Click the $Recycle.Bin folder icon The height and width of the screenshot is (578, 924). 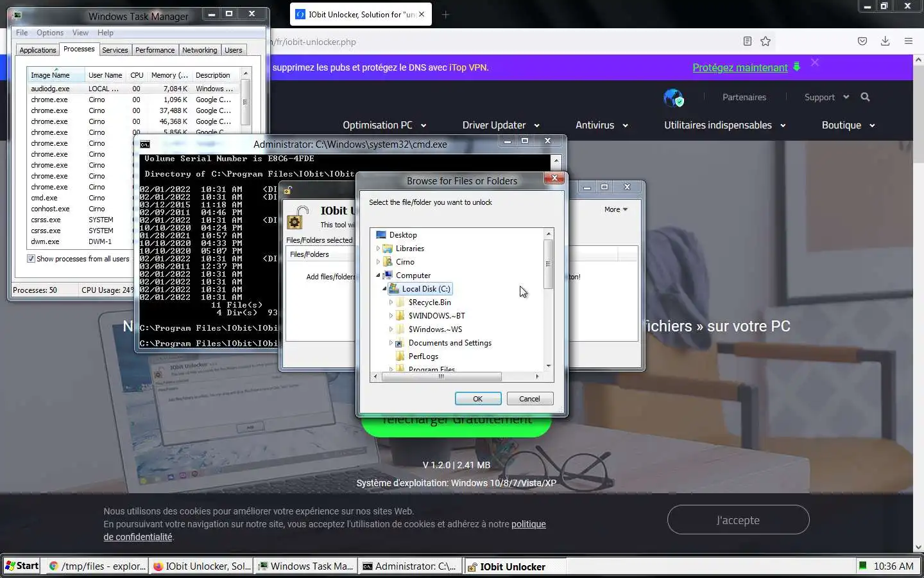pyautogui.click(x=400, y=302)
